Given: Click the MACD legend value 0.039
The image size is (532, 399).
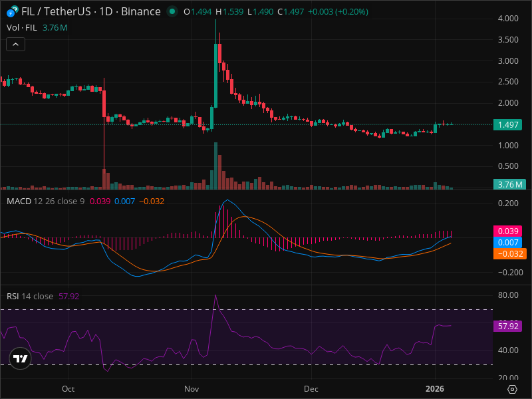Looking at the screenshot, I should 100,201.
